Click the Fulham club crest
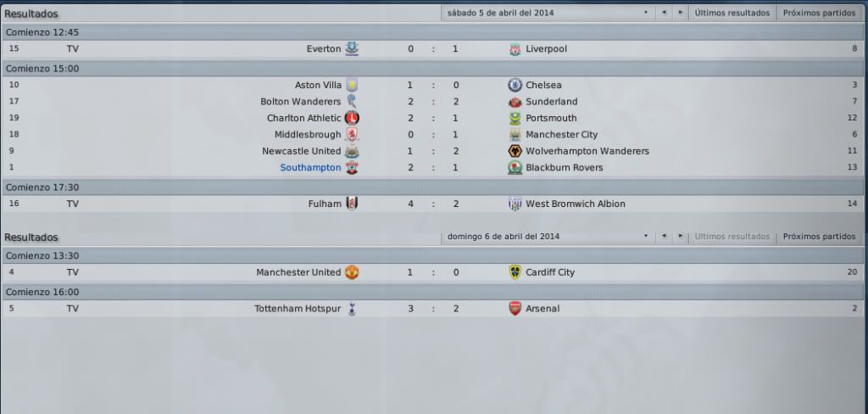This screenshot has width=868, height=414. 352,204
